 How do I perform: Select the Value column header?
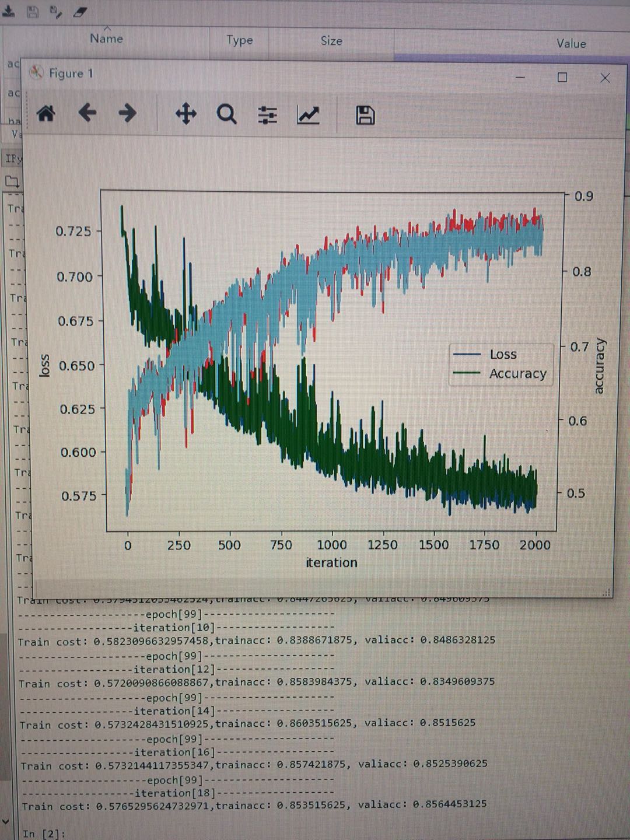(x=570, y=43)
